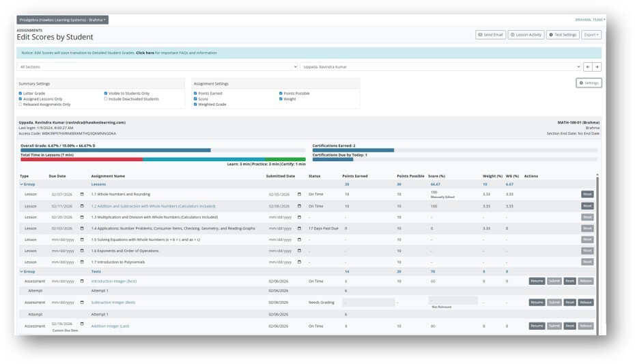
Task: Open Settings gear button on right
Action: point(589,83)
